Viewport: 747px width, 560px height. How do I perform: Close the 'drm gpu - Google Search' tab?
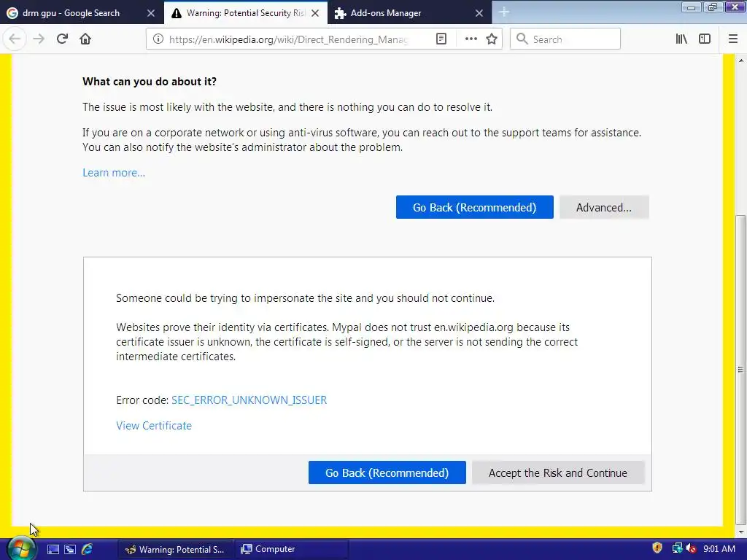(151, 13)
